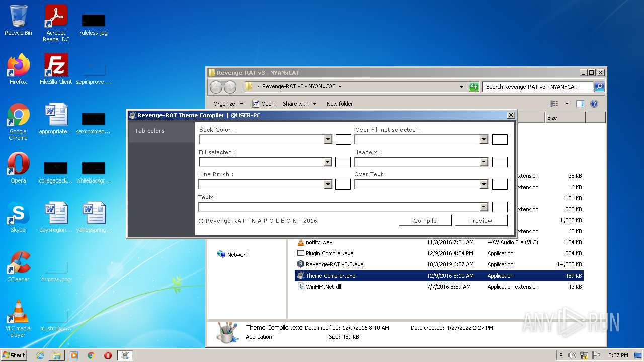Go forward in the Explorer window
644x362 pixels.
coord(230,87)
